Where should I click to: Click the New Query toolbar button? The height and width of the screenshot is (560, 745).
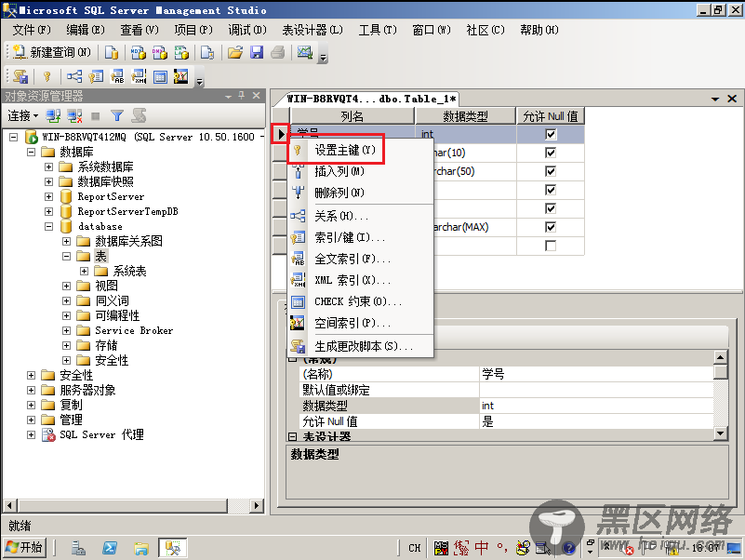coord(52,52)
